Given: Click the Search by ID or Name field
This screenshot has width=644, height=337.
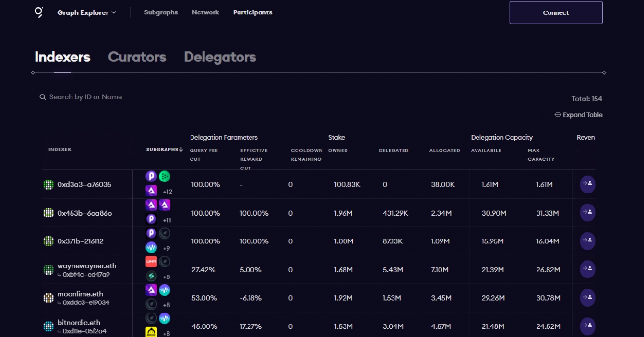Looking at the screenshot, I should (85, 97).
